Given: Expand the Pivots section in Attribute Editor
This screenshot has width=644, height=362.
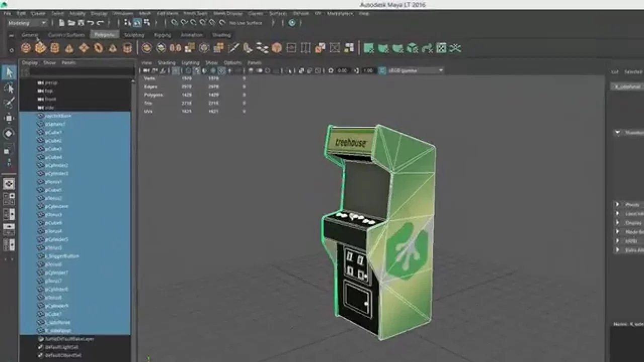Looking at the screenshot, I should coord(617,205).
